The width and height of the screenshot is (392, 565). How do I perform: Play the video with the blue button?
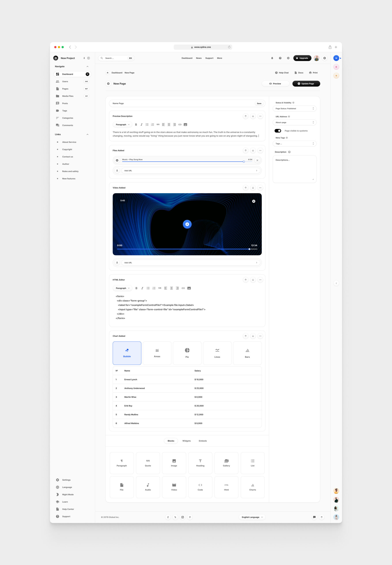(x=187, y=224)
